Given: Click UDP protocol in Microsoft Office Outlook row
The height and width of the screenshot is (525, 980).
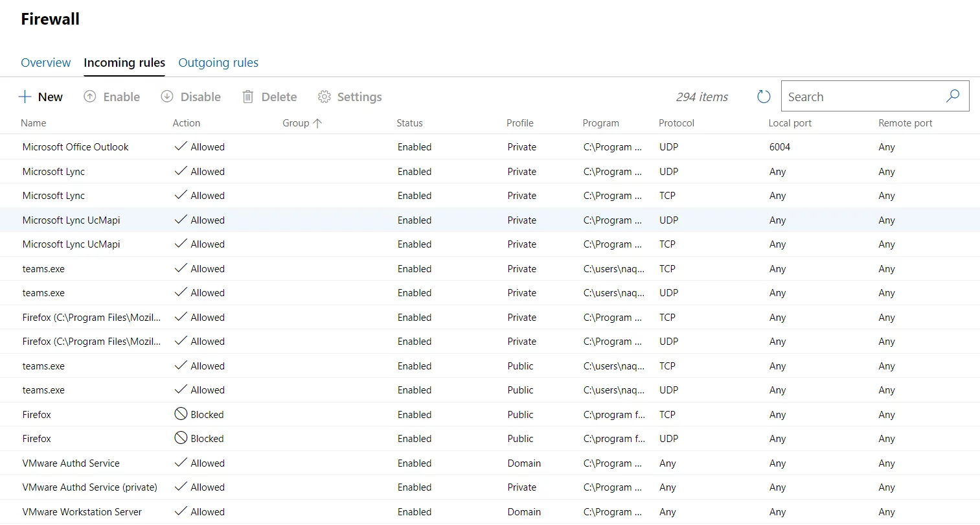Looking at the screenshot, I should click(x=668, y=146).
